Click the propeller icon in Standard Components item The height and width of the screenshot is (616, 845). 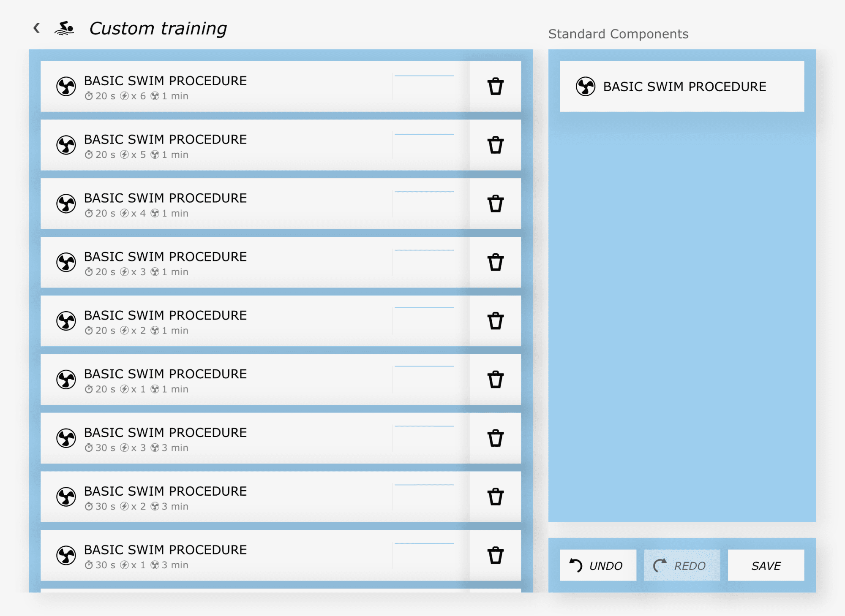(x=586, y=87)
